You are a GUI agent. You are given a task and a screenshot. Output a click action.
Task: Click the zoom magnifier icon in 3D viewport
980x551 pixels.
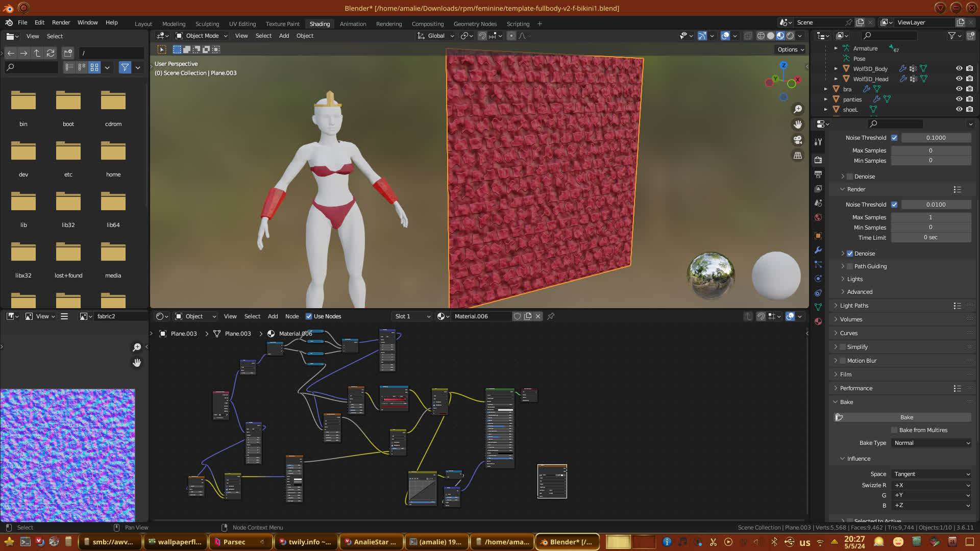coord(798,109)
